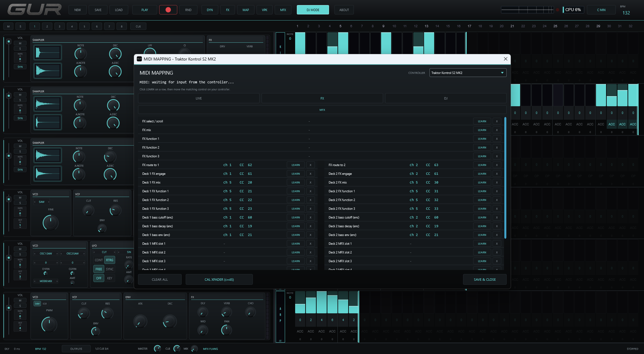The height and width of the screenshot is (354, 644).
Task: Open the ABOUT toolbar button
Action: [344, 10]
